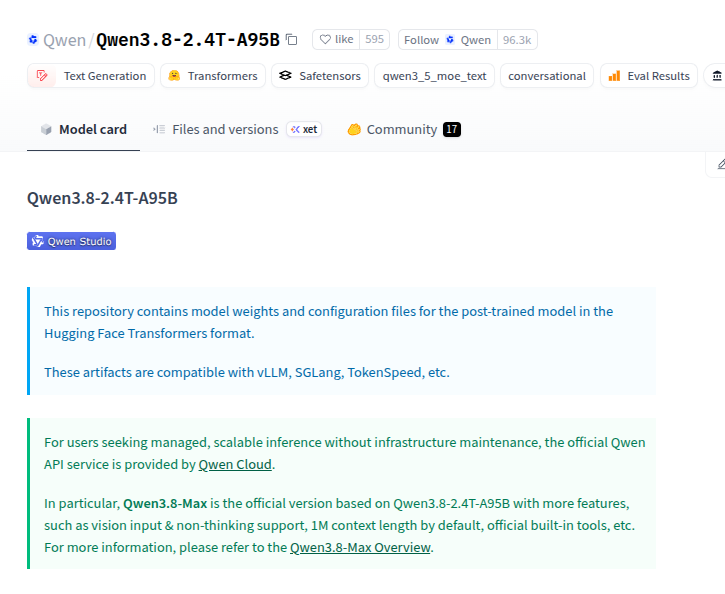Image resolution: width=725 pixels, height=594 pixels.
Task: Open the 96.3k followers count
Action: point(517,40)
